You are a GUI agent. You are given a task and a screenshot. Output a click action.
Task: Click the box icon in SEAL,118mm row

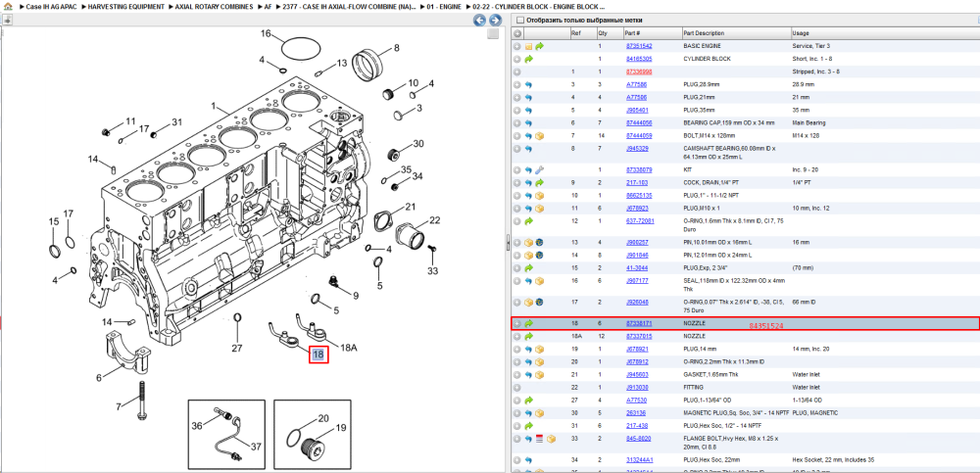[539, 280]
